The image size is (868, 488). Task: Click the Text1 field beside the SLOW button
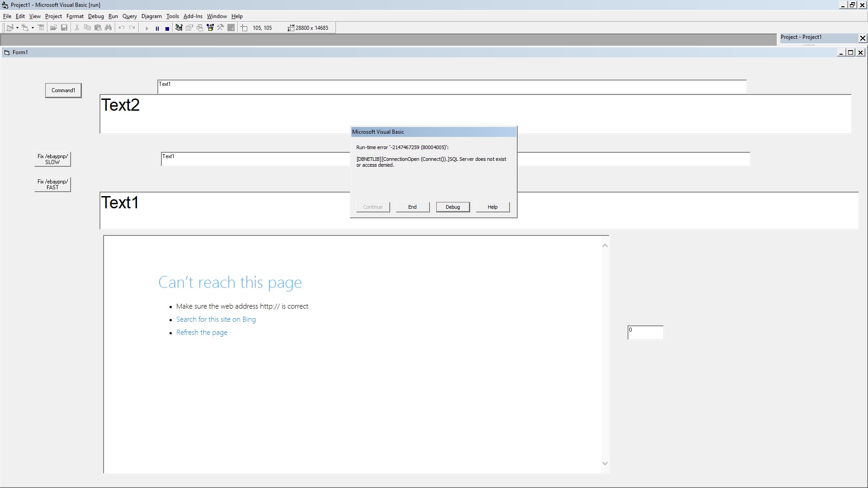pyautogui.click(x=456, y=159)
